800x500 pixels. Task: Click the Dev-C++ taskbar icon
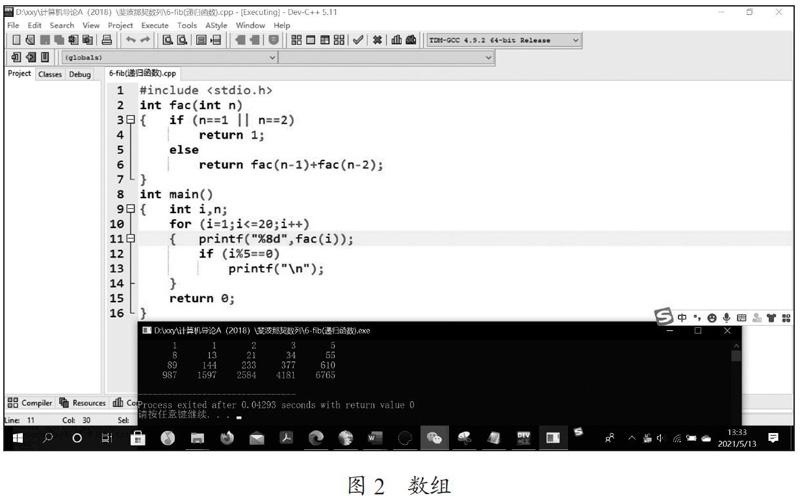tap(523, 438)
